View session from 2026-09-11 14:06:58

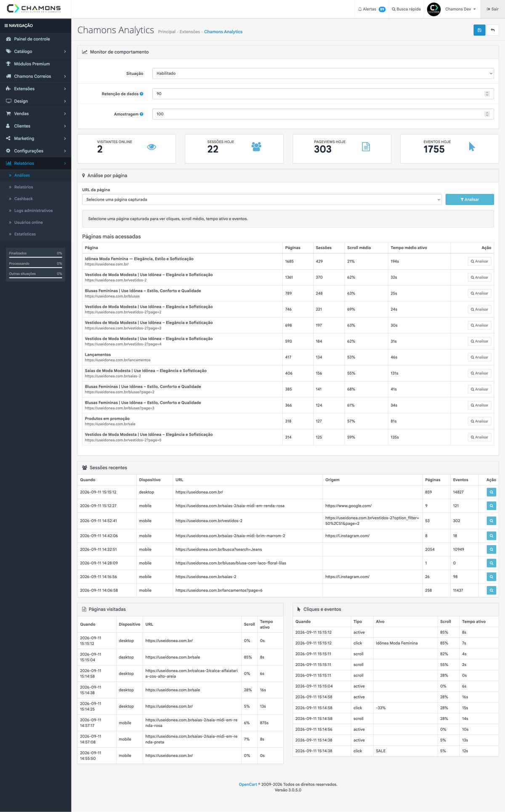pyautogui.click(x=491, y=590)
